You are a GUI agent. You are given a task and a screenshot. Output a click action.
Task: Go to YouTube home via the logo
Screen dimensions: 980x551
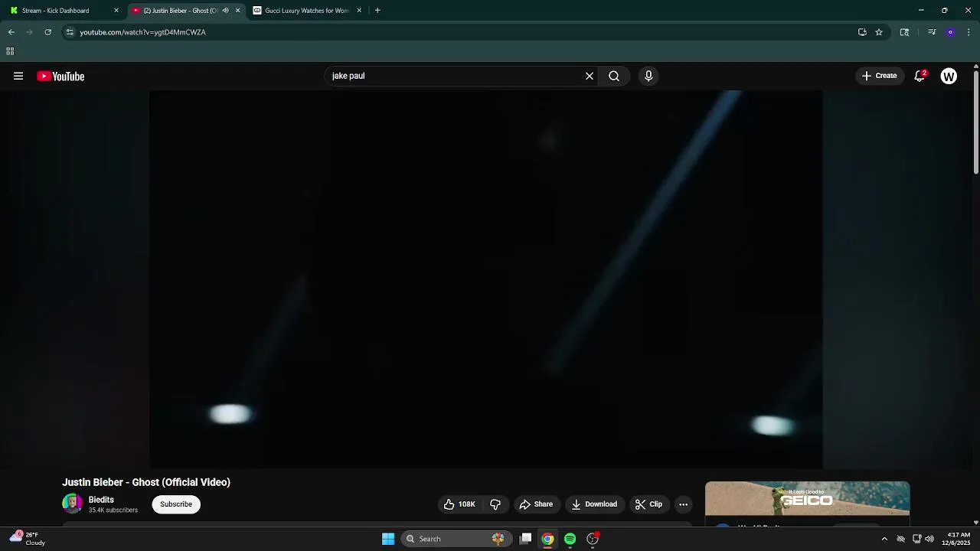coord(60,76)
